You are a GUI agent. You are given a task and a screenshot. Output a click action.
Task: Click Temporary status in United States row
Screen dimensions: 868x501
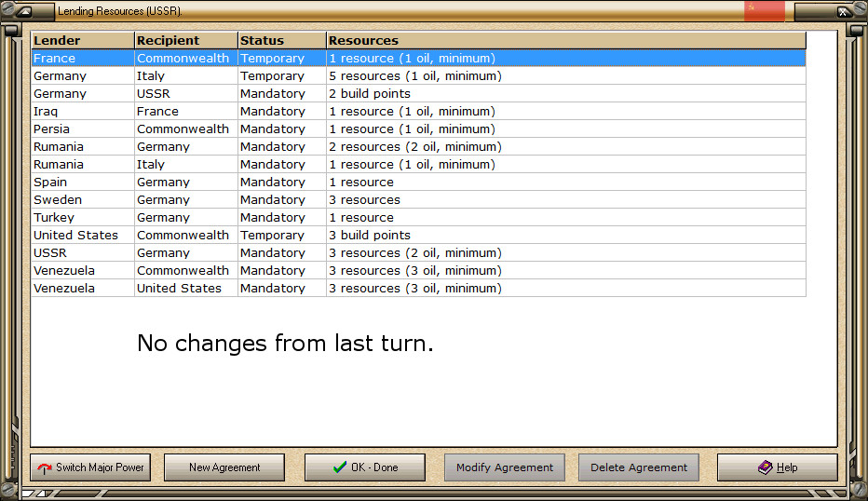(282, 236)
